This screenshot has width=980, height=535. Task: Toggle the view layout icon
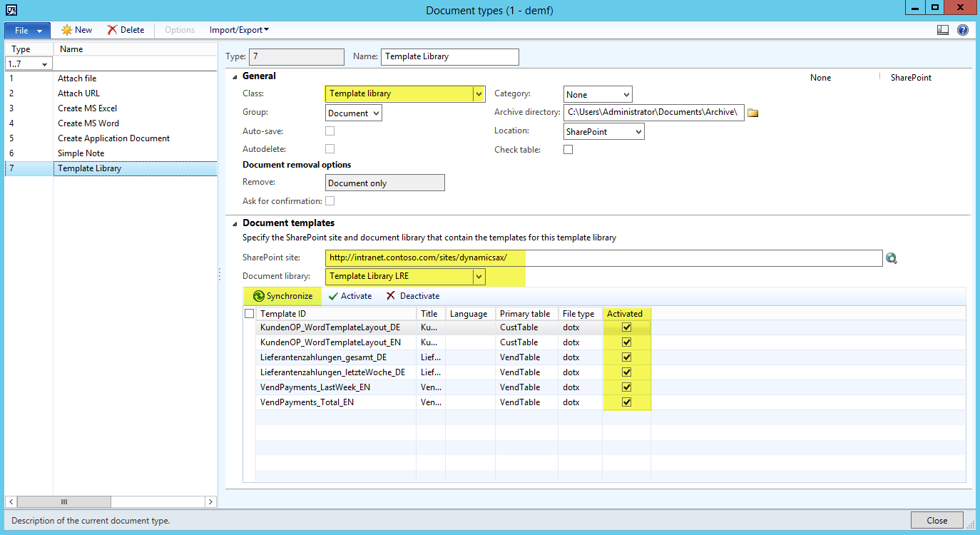[x=943, y=30]
